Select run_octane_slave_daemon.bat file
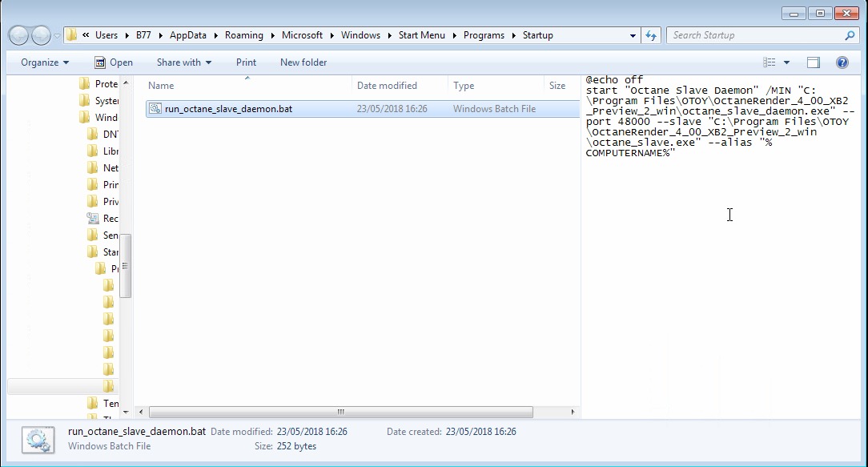 tap(229, 109)
